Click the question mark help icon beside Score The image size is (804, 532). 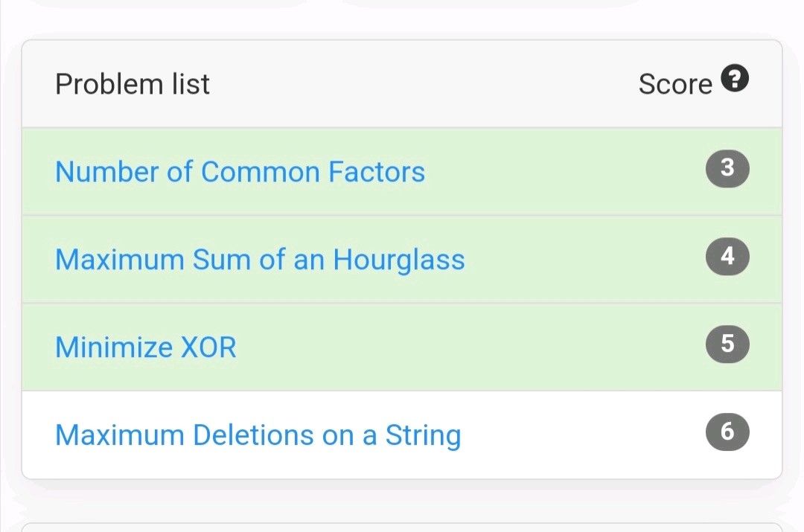pos(735,78)
